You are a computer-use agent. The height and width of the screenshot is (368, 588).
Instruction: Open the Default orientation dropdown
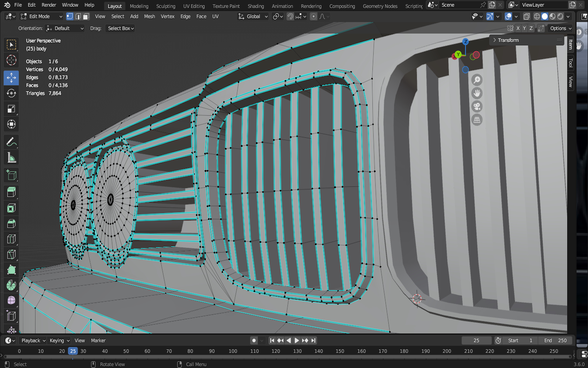point(65,28)
